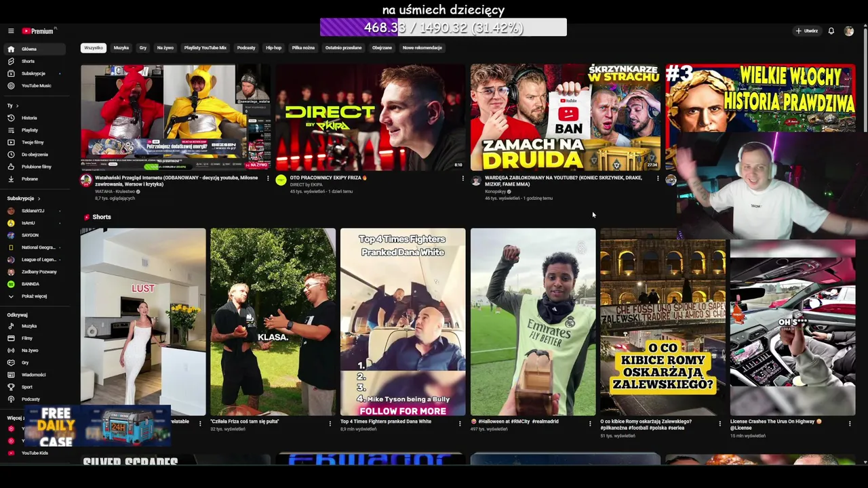Select the Muzyka filter chip
The image size is (868, 488).
click(x=121, y=48)
